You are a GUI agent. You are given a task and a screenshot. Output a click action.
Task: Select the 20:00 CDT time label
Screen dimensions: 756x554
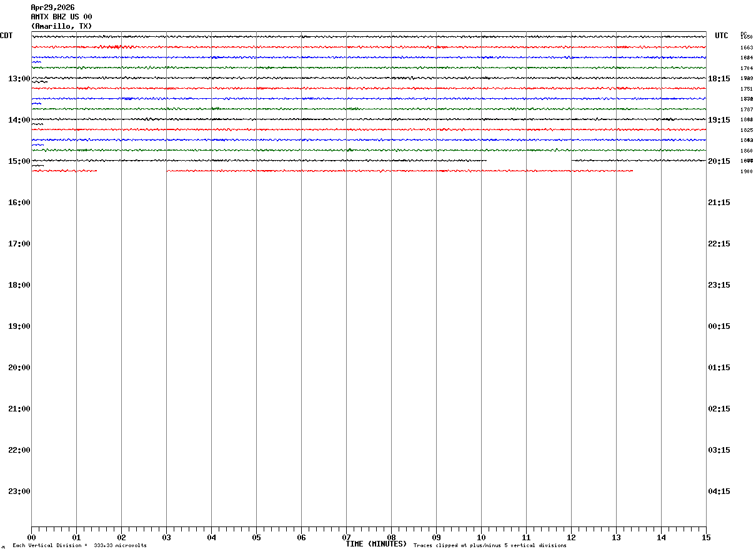pos(19,368)
